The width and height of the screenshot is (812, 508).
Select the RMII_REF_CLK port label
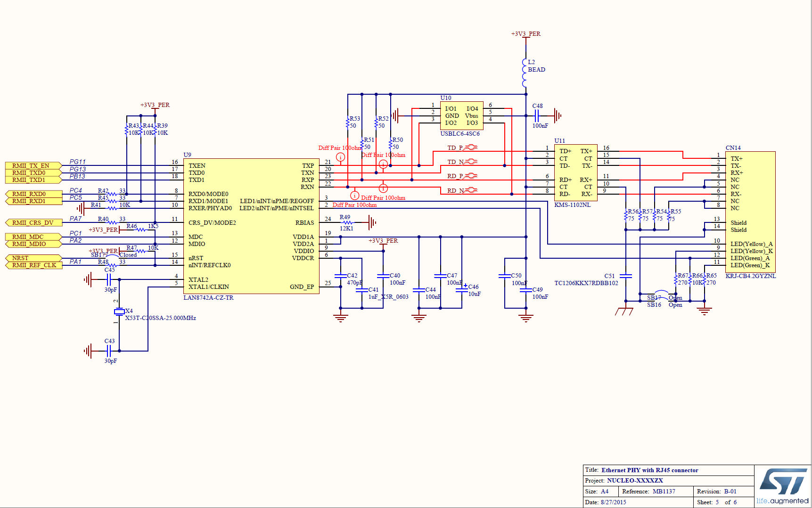point(33,265)
